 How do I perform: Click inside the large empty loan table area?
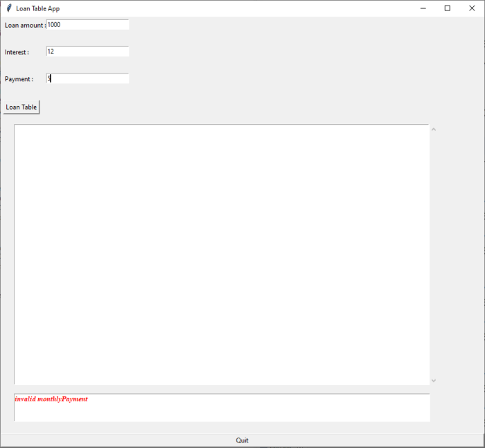point(222,254)
